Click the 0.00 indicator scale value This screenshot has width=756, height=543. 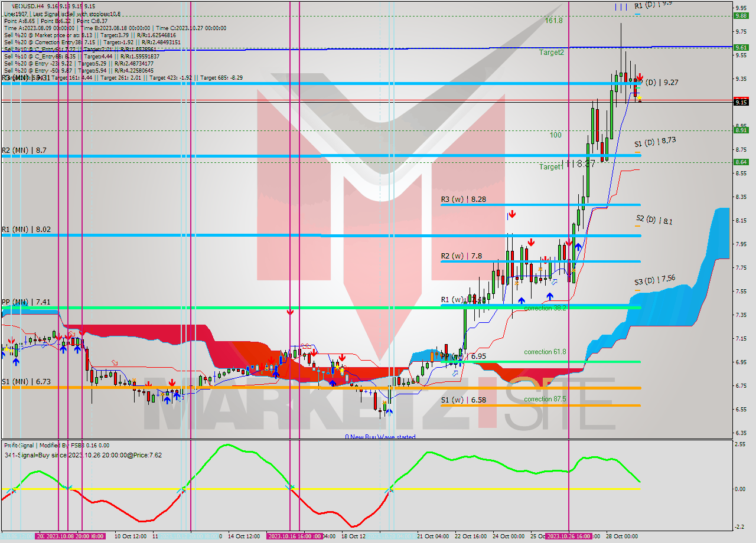point(741,489)
